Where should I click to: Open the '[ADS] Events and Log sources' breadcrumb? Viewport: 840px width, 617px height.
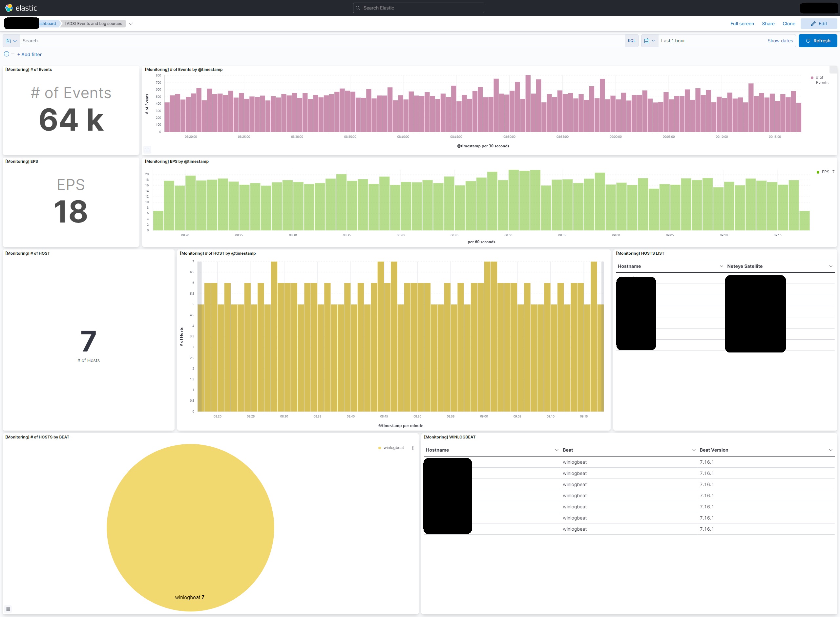point(93,23)
